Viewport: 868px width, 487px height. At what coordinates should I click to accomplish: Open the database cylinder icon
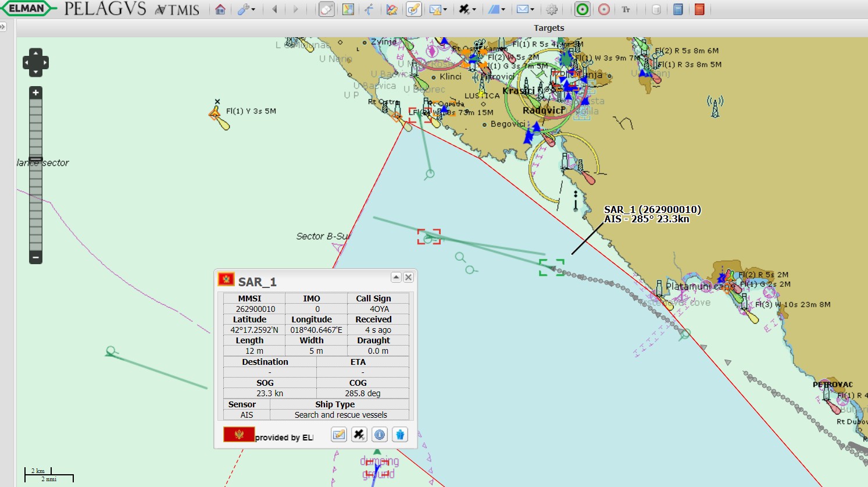(x=656, y=9)
